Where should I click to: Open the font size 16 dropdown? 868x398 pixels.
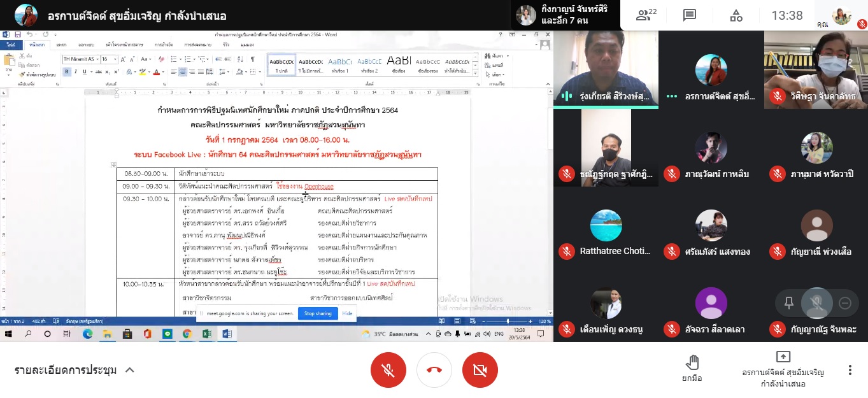tap(110, 59)
